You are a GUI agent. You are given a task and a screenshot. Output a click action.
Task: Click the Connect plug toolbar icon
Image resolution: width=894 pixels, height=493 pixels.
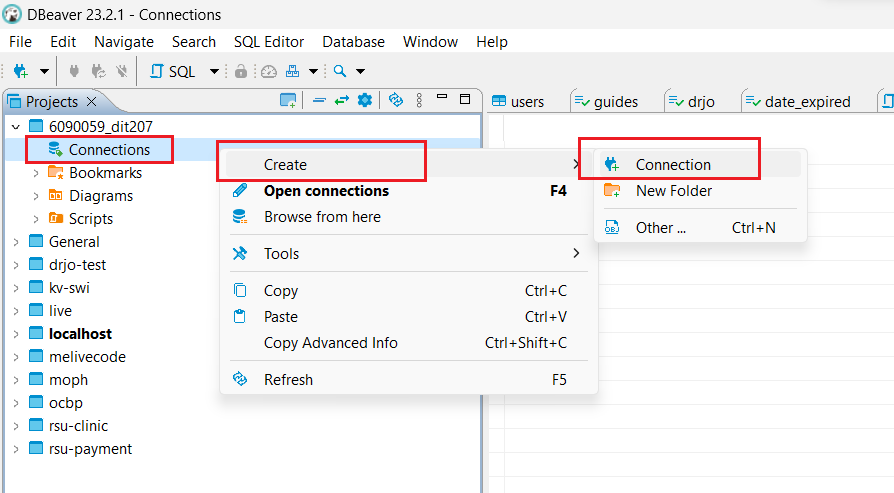click(x=74, y=71)
